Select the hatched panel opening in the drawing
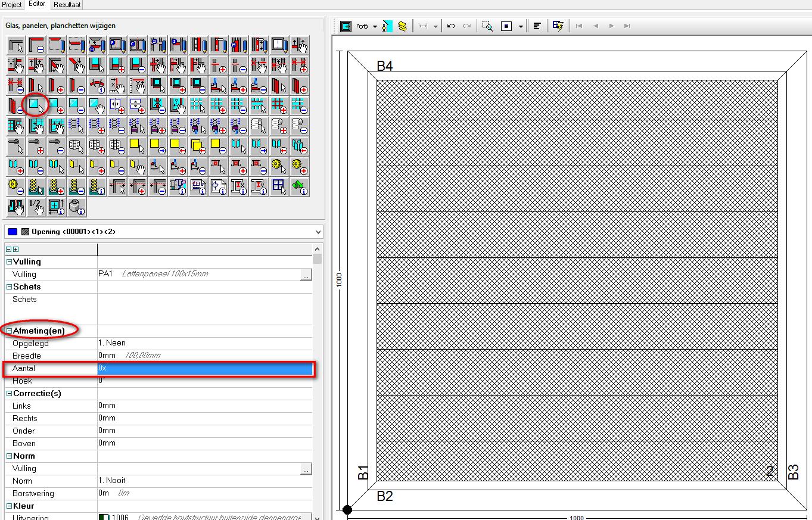 pyautogui.click(x=577, y=280)
